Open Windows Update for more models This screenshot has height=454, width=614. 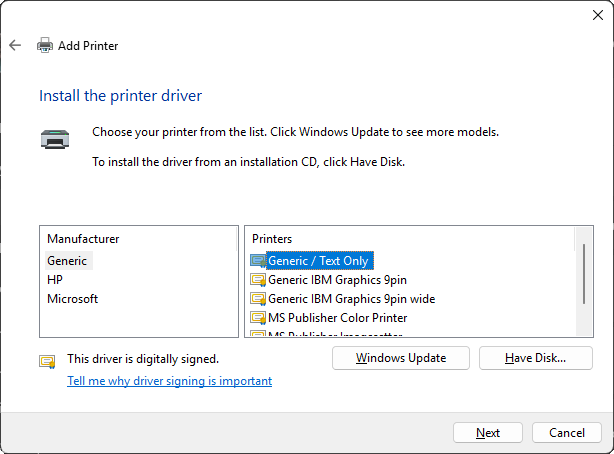click(x=401, y=358)
